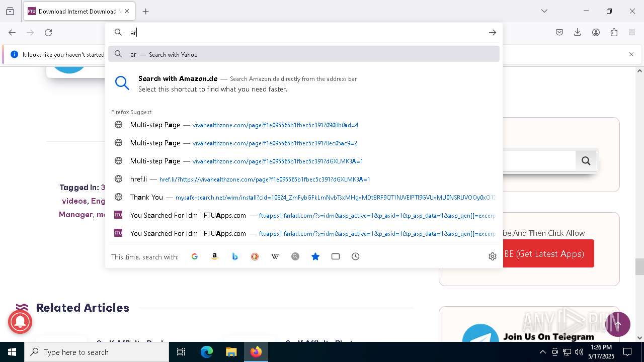644x362 pixels.
Task: Show hidden system tray icons
Action: pyautogui.click(x=542, y=352)
